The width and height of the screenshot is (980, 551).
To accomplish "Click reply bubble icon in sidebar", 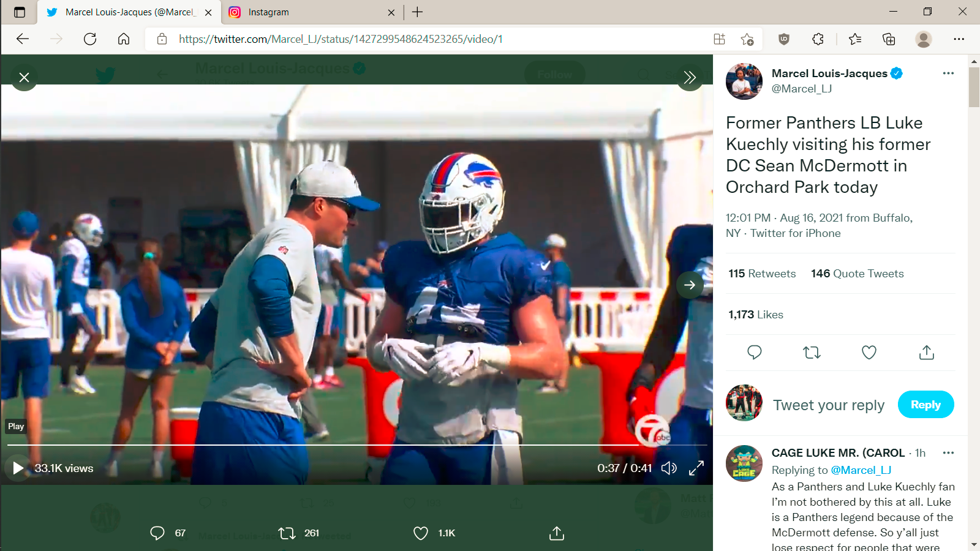I will [755, 353].
